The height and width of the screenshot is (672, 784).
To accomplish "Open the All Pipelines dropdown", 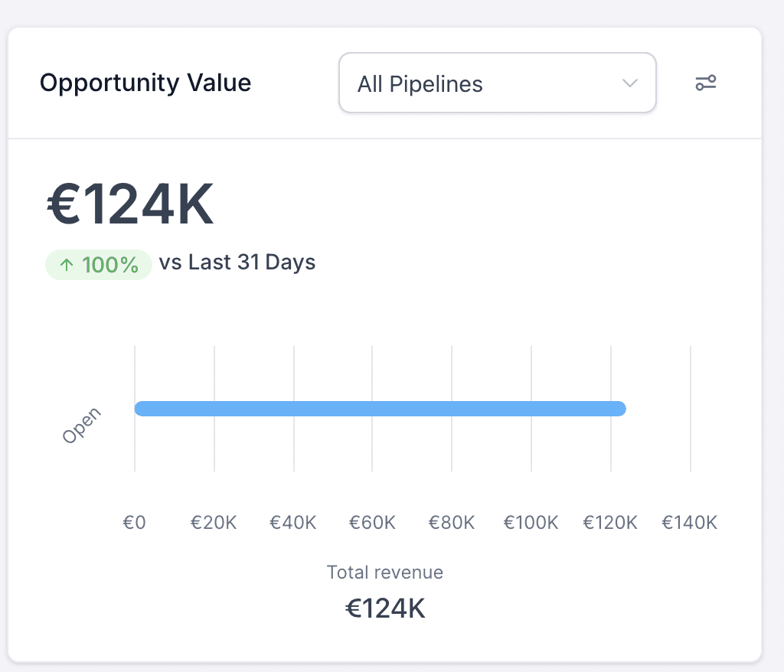I will click(x=497, y=83).
